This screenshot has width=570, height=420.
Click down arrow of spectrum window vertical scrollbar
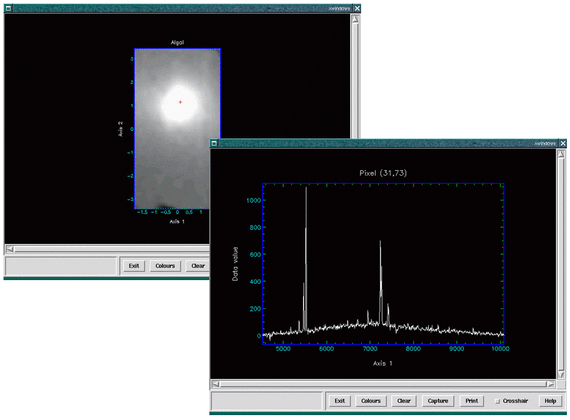pyautogui.click(x=561, y=374)
